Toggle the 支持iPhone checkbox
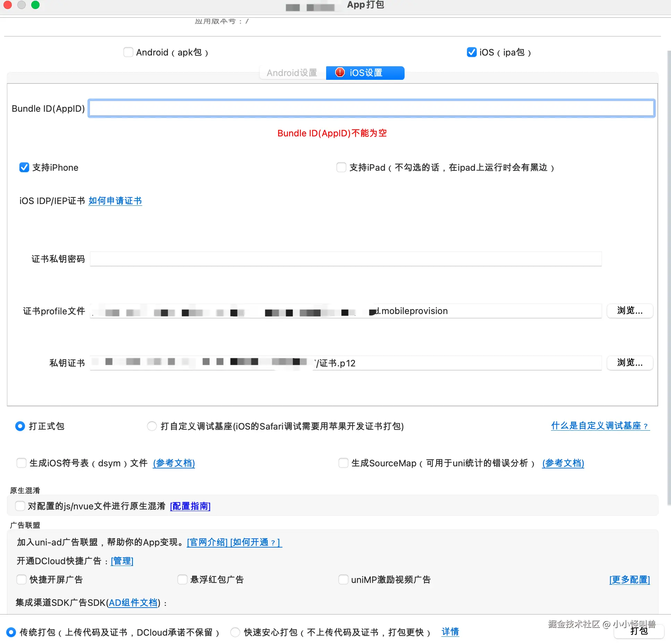Viewport: 671px width, 644px height. pos(24,168)
